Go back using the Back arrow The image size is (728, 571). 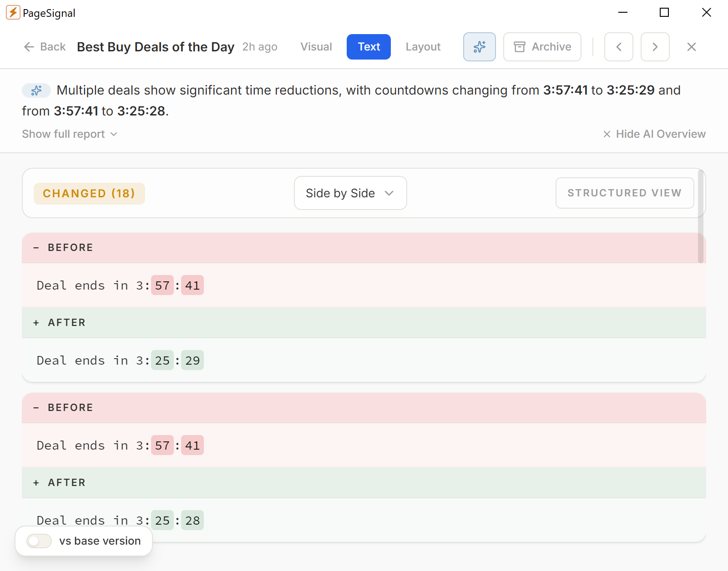click(x=45, y=47)
